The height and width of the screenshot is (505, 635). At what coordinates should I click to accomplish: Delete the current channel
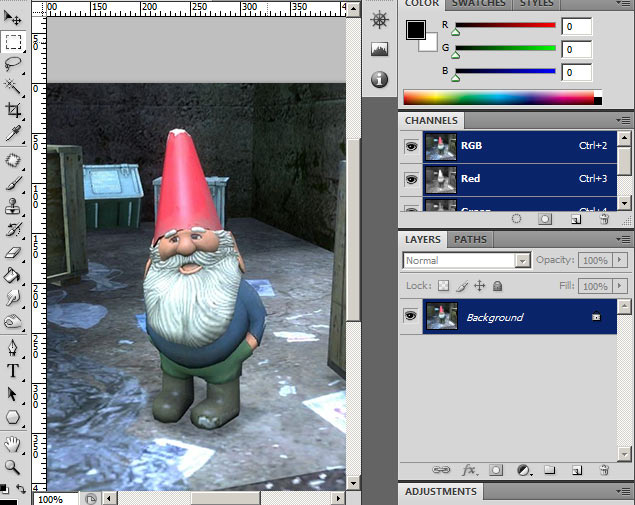tap(604, 219)
